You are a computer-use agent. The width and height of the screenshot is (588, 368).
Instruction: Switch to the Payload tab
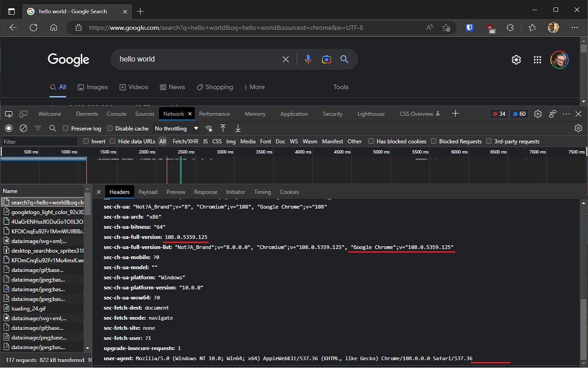coord(148,192)
